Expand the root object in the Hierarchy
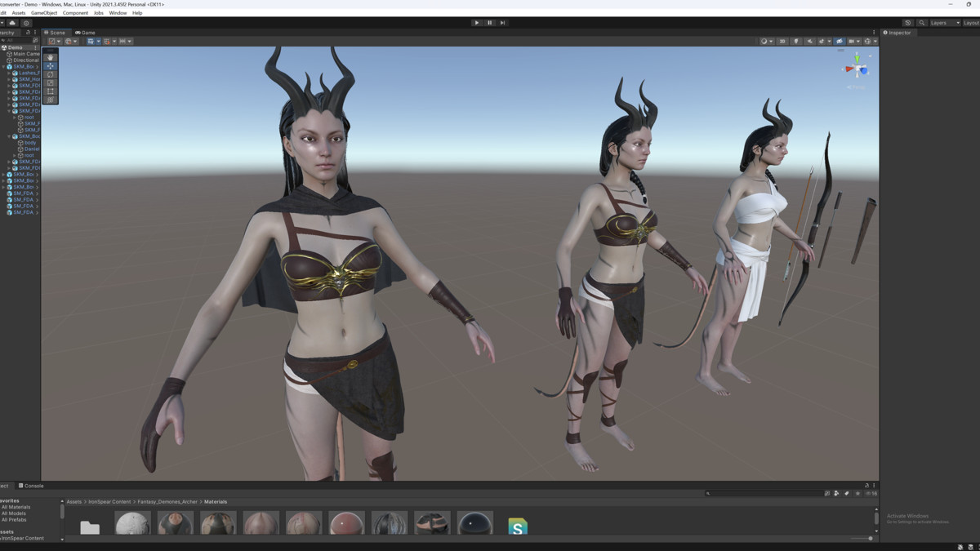This screenshot has height=551, width=980. pos(14,117)
